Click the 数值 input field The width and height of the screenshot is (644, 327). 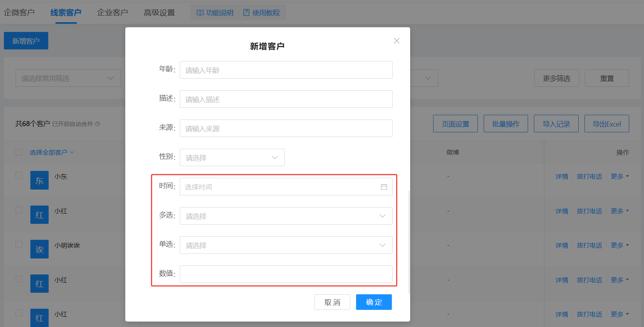click(x=286, y=274)
